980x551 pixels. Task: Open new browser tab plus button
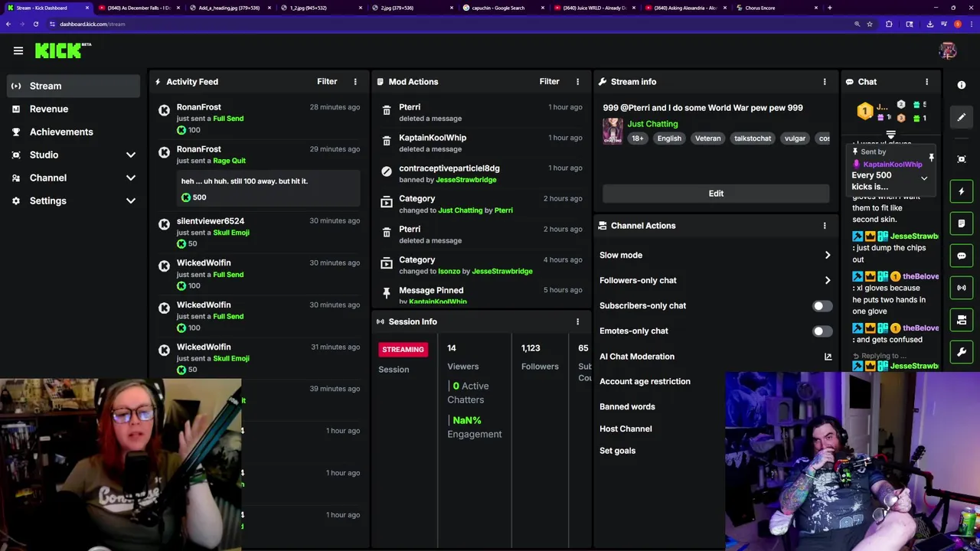[829, 8]
